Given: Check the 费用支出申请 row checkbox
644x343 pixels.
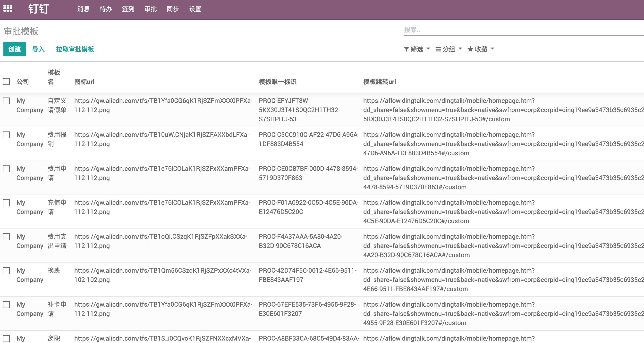Looking at the screenshot, I should pyautogui.click(x=6, y=237).
